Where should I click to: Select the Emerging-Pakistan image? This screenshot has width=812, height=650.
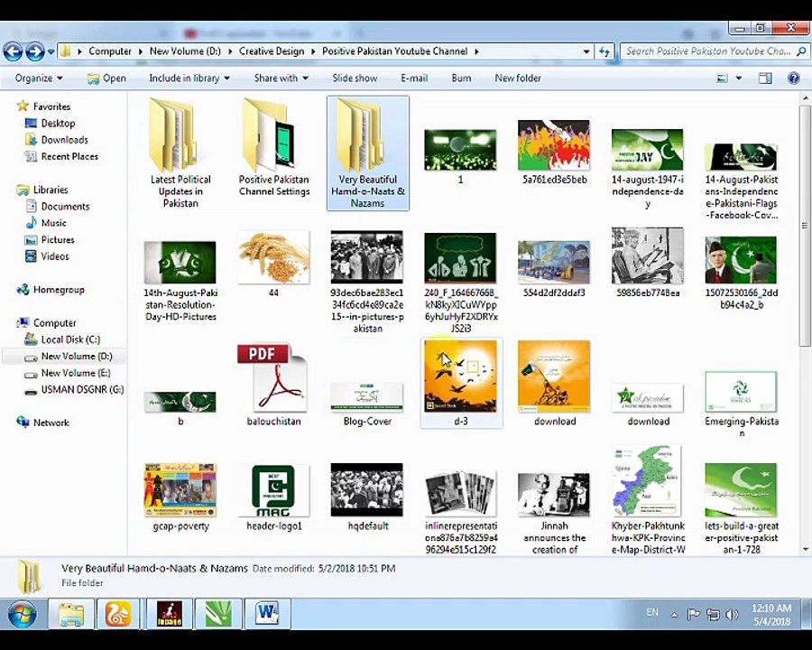coord(741,404)
